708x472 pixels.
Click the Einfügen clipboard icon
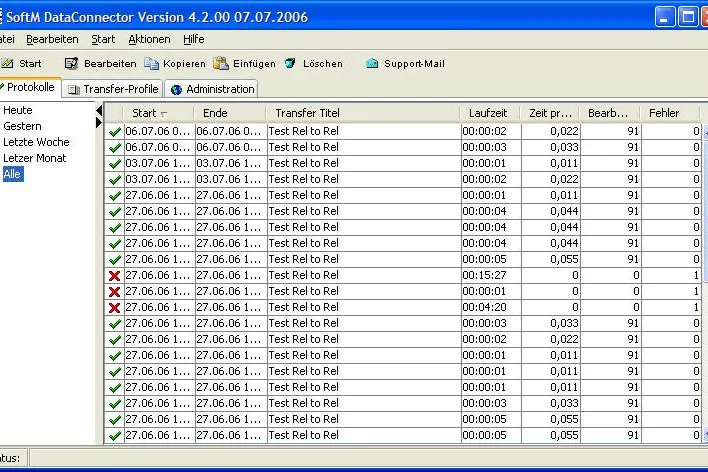coord(221,64)
